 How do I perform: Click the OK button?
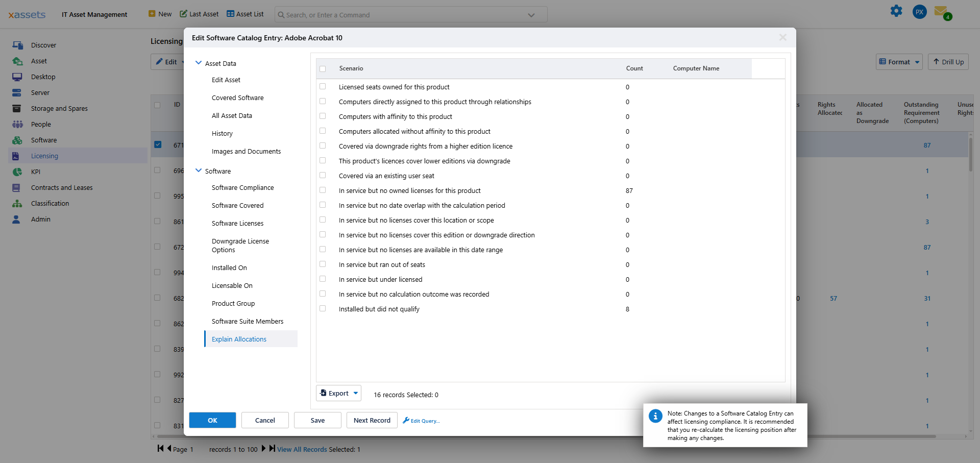pyautogui.click(x=212, y=420)
